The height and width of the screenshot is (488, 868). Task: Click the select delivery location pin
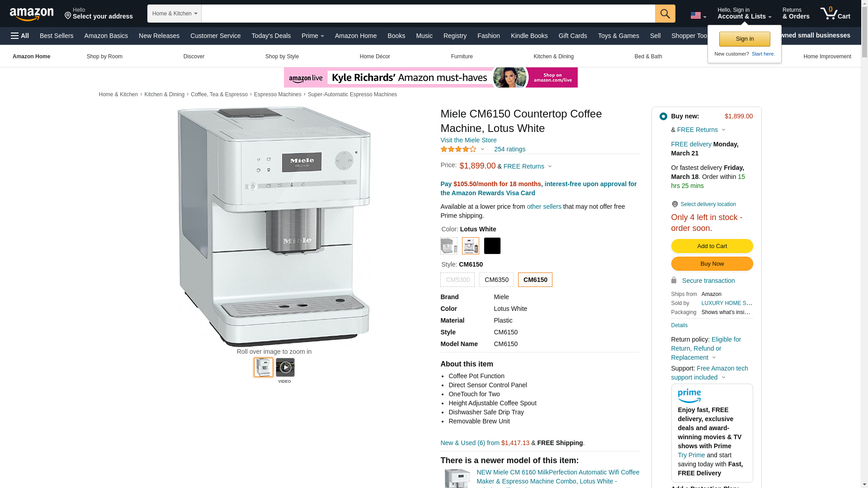(x=675, y=204)
